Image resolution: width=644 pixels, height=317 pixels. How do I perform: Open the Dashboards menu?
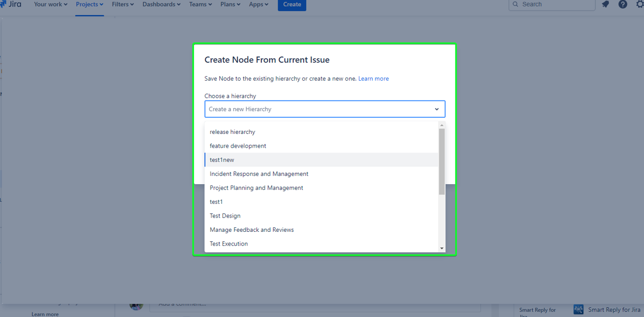(161, 4)
